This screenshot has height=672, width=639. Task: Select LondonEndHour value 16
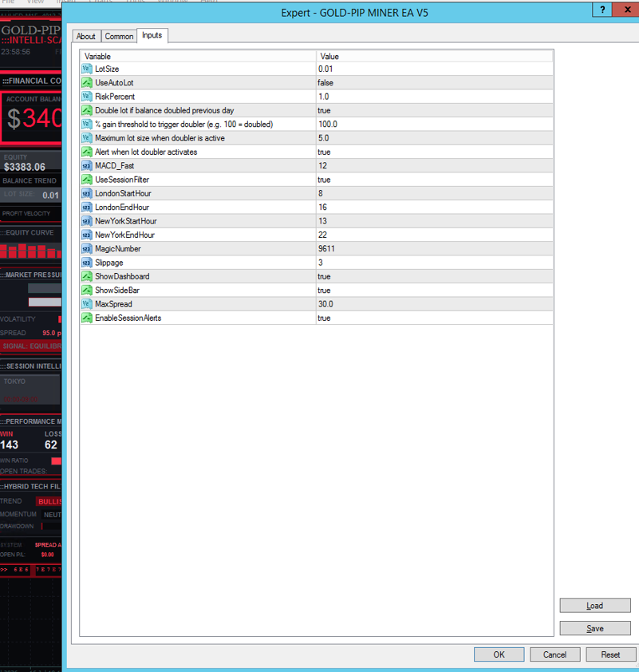[x=323, y=207]
